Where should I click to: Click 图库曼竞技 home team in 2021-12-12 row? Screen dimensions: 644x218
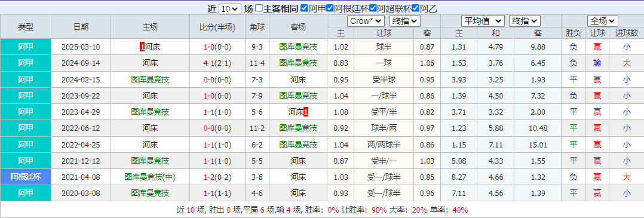pyautogui.click(x=150, y=161)
